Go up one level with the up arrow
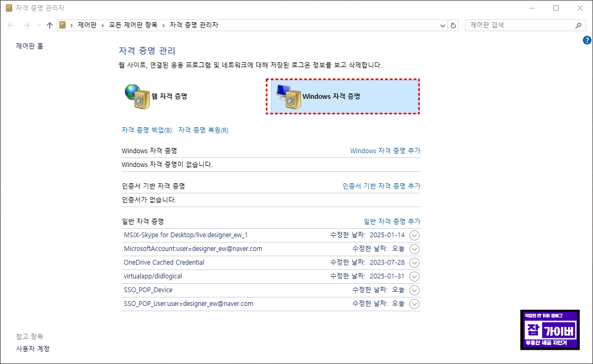The width and height of the screenshot is (593, 364). (50, 25)
